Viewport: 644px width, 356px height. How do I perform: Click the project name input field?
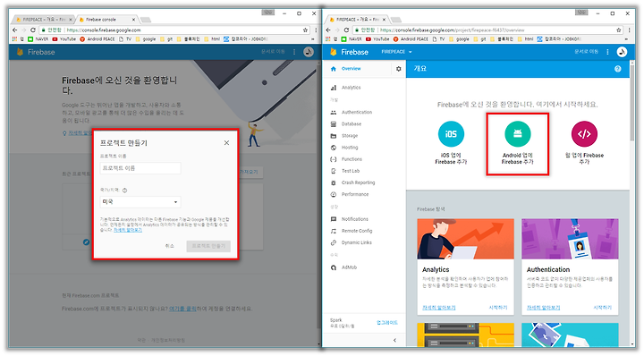tap(140, 168)
